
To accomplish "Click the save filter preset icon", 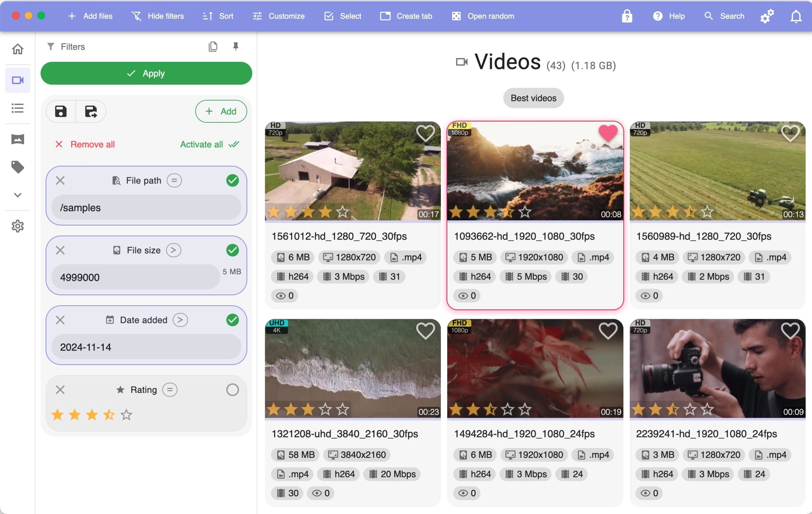I will click(61, 111).
